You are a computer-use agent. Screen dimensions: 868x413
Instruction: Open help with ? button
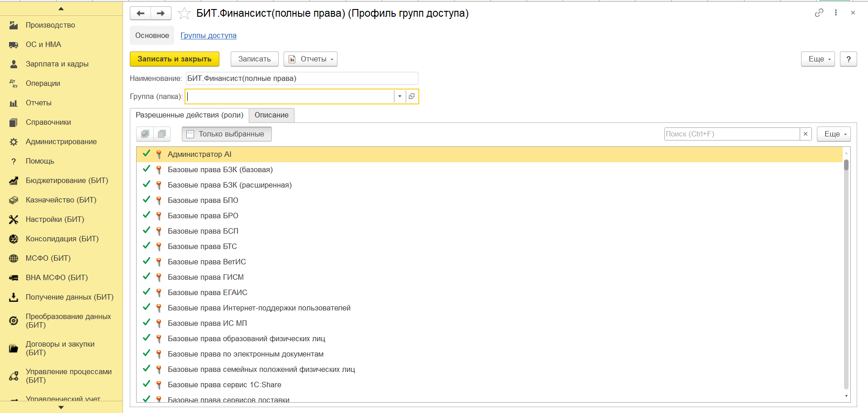(849, 59)
